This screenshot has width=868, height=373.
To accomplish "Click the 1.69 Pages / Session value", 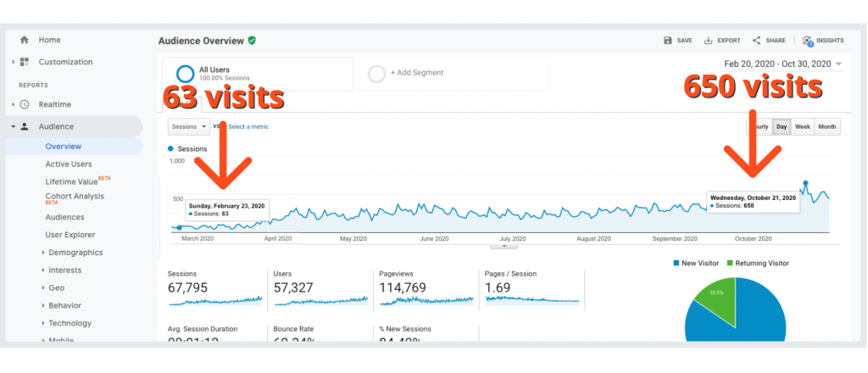I will [498, 287].
